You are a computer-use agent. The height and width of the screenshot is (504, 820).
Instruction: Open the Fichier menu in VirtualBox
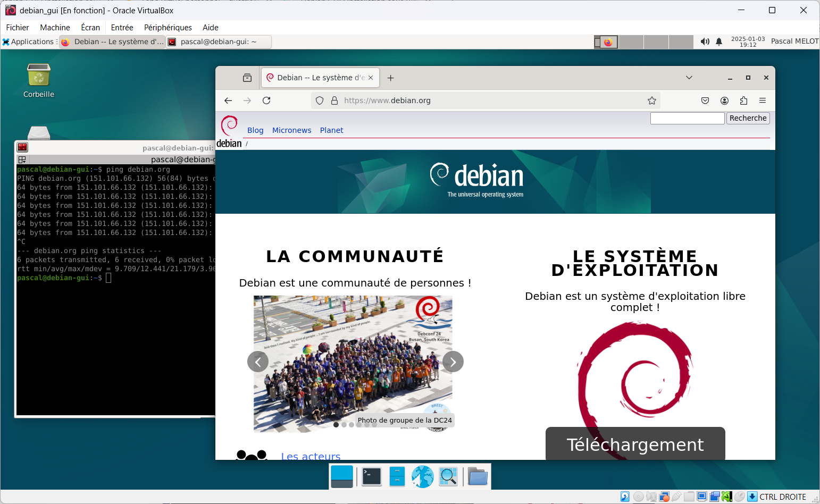point(18,28)
